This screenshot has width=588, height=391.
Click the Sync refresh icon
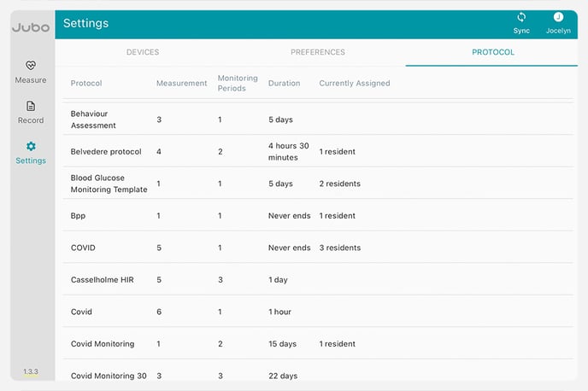coord(521,17)
